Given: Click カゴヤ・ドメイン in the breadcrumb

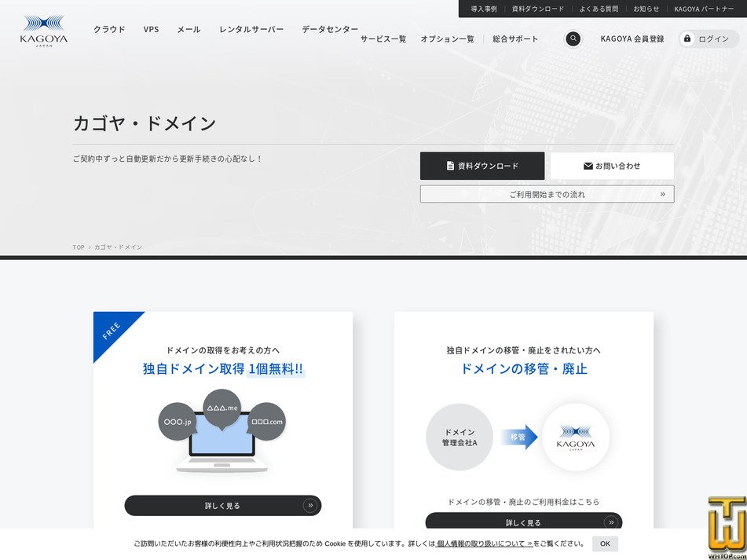Looking at the screenshot, I should coord(118,247).
